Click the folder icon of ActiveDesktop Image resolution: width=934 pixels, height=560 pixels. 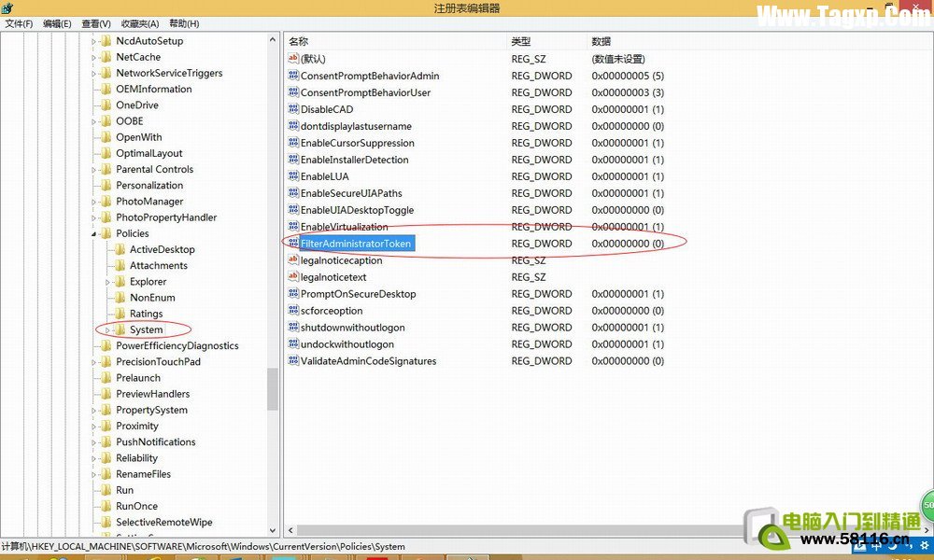(x=120, y=249)
